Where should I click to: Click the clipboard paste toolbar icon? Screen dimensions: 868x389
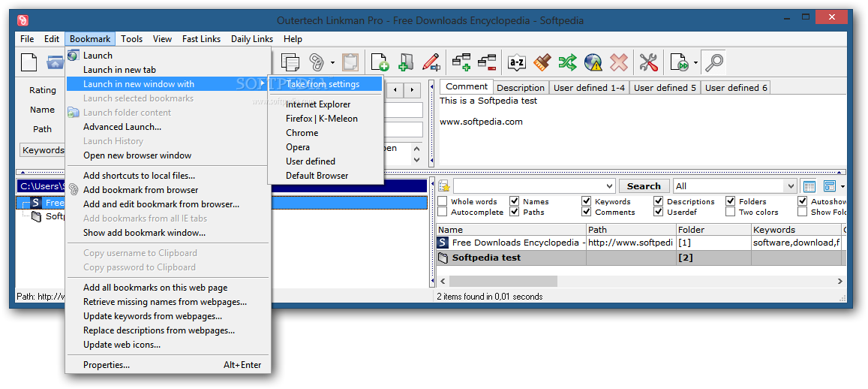tap(350, 62)
